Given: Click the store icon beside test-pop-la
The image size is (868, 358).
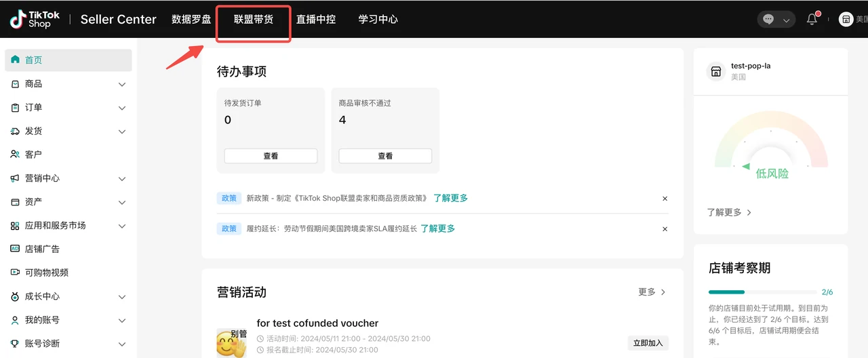Looking at the screenshot, I should [715, 71].
